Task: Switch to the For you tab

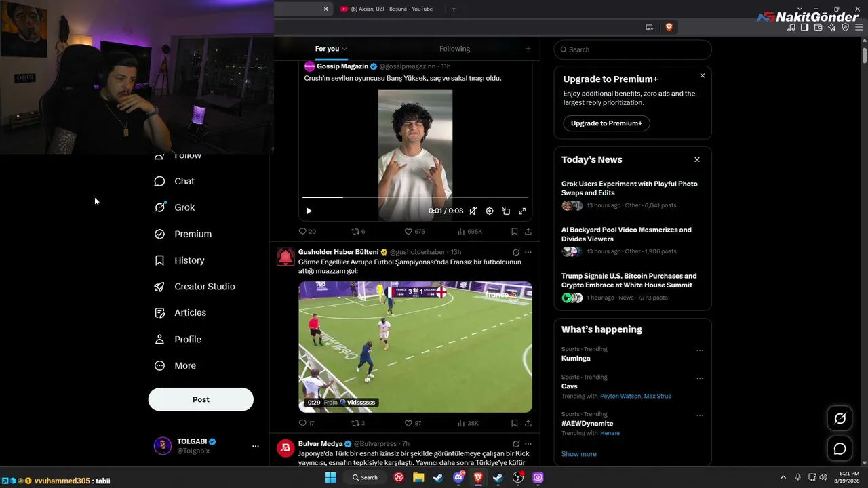Action: click(x=331, y=49)
